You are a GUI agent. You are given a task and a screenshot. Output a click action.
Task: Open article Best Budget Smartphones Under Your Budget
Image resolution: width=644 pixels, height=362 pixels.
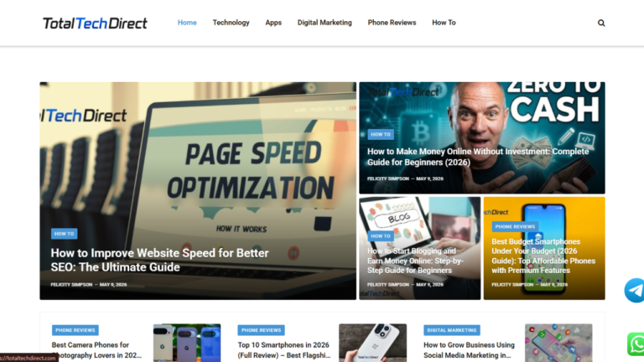point(543,256)
